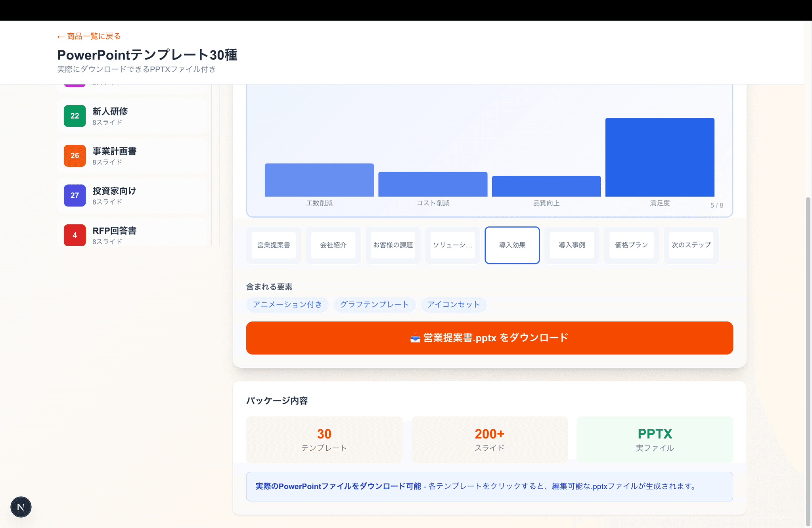The width and height of the screenshot is (812, 528).
Task: Open the Next.js dev tools indicator
Action: (21, 507)
